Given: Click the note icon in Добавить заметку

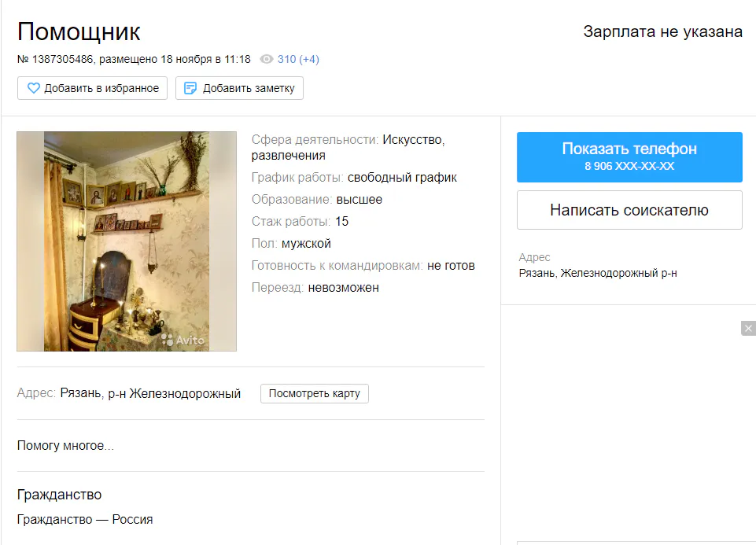Looking at the screenshot, I should click(x=190, y=88).
